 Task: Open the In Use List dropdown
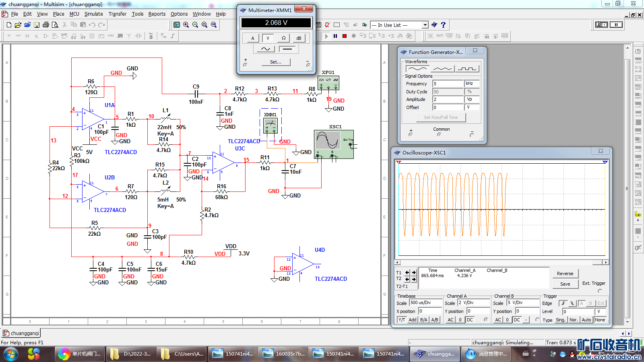425,25
